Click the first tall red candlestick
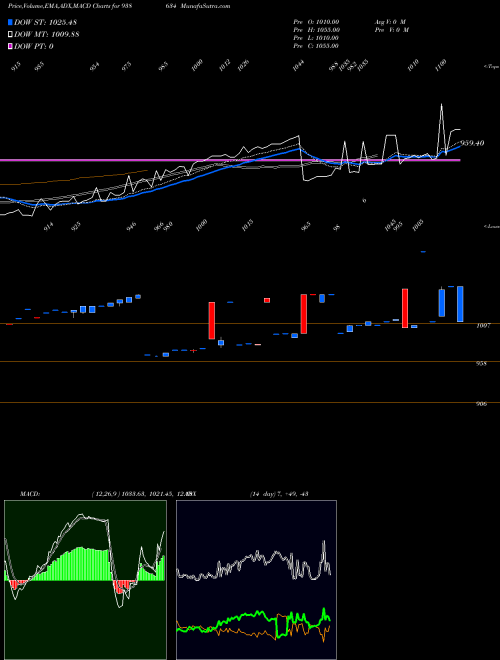 tap(212, 320)
